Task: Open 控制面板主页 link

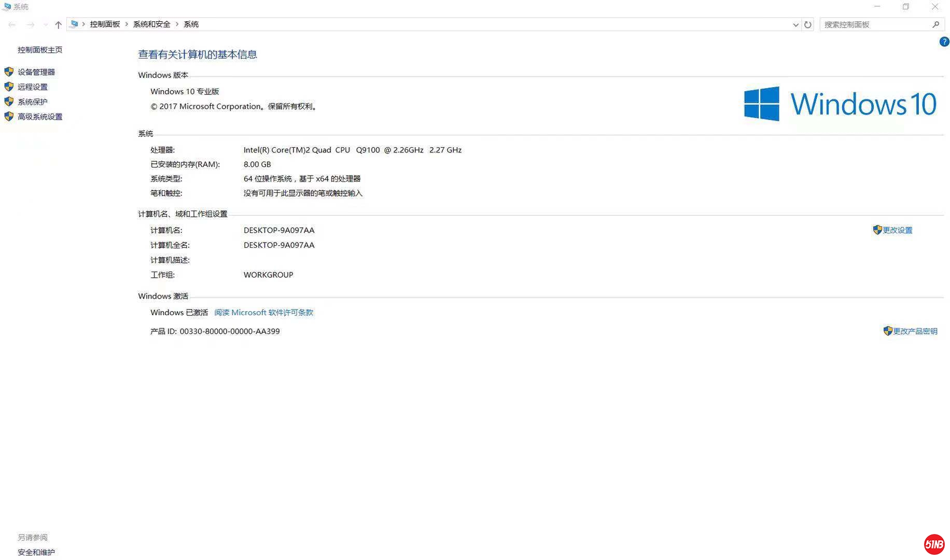Action: [x=40, y=50]
